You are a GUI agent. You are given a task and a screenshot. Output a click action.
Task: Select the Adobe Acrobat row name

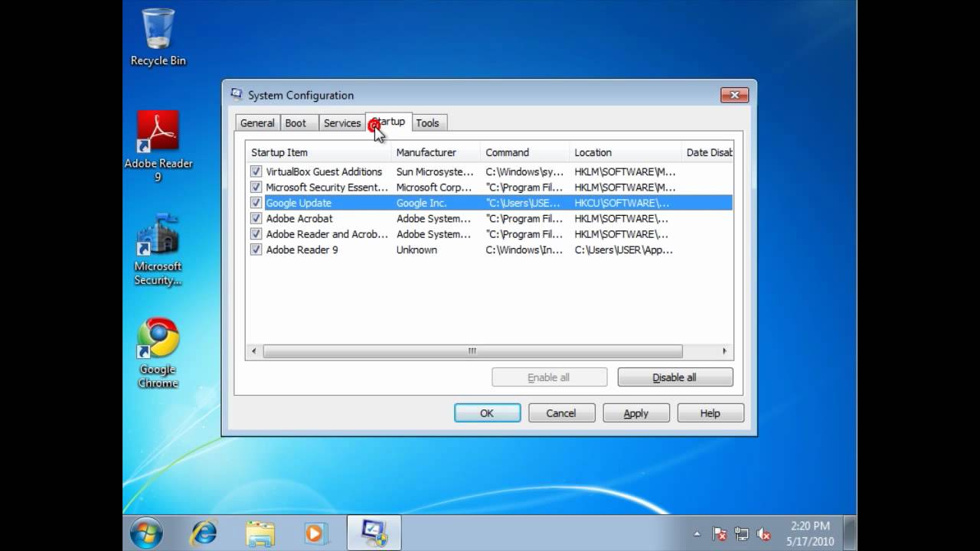299,218
